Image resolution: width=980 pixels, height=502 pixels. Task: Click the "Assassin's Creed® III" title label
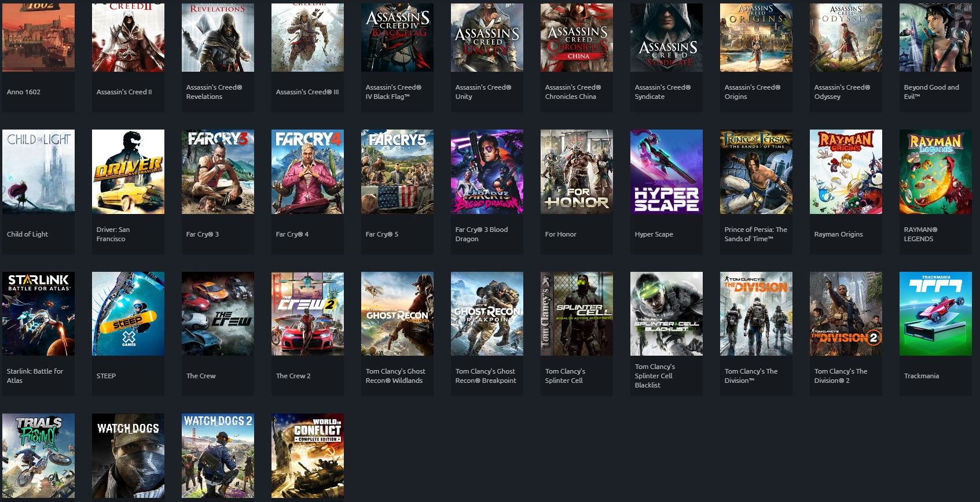[307, 92]
